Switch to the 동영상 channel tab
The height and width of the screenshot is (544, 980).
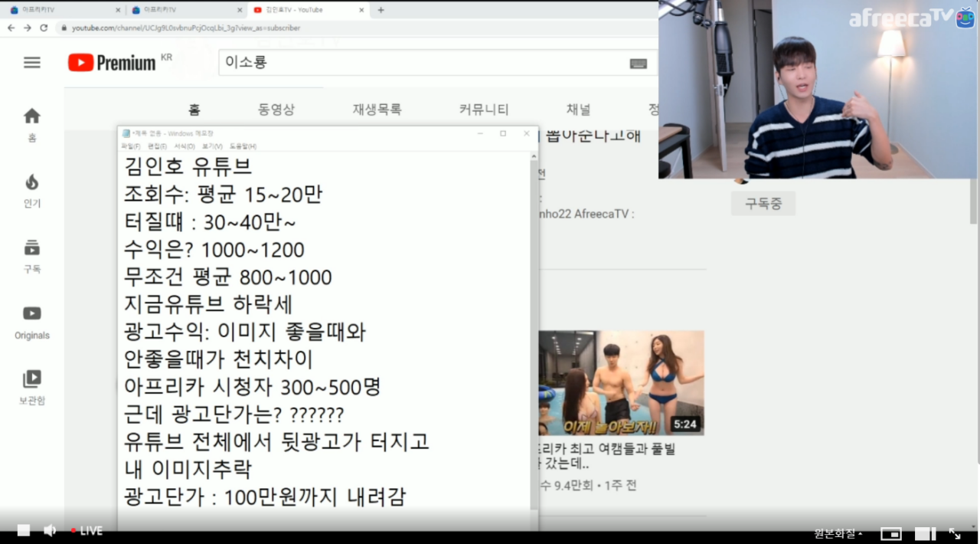[276, 110]
